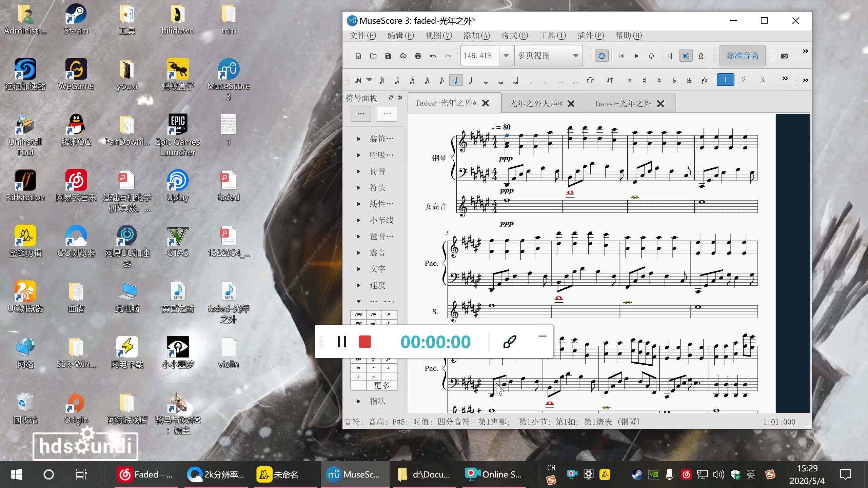Apply the double flat accidental

[x=689, y=80]
